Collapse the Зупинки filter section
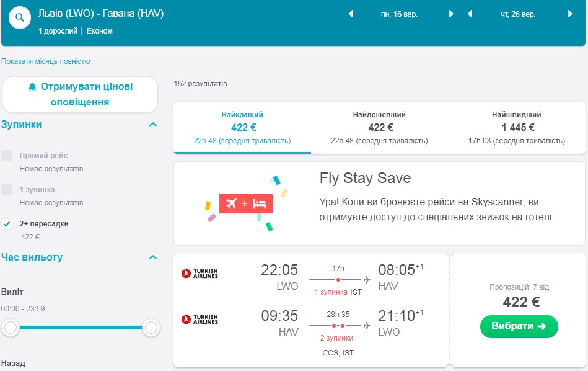Screen dimensions: 588x371 pos(152,125)
